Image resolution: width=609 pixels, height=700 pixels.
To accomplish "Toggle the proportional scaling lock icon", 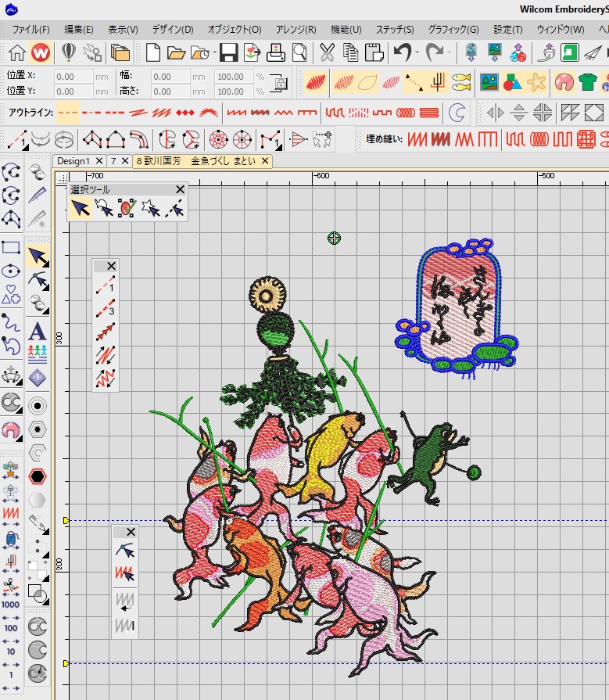I will click(x=279, y=84).
